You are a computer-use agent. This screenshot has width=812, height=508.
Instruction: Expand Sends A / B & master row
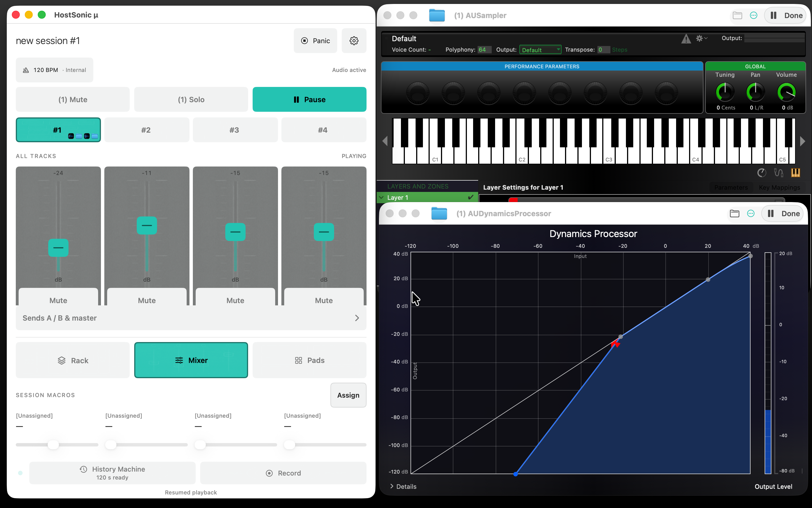(191, 318)
